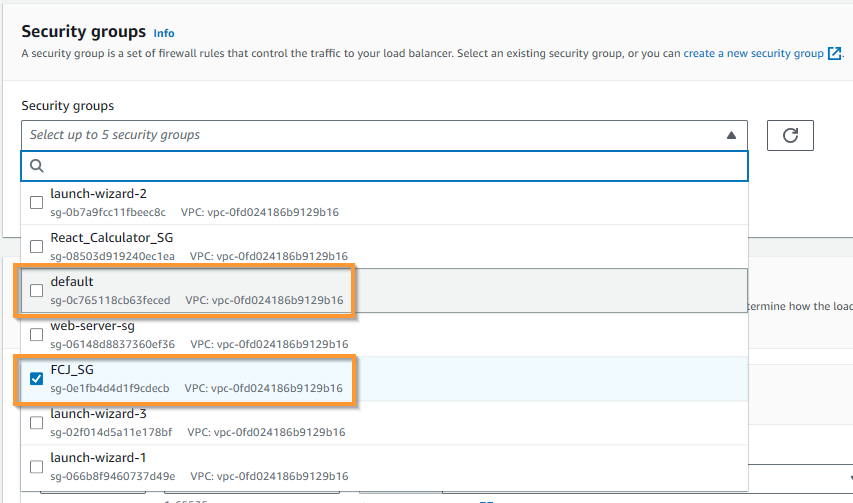
Task: Click the search magnifier icon
Action: tap(36, 166)
